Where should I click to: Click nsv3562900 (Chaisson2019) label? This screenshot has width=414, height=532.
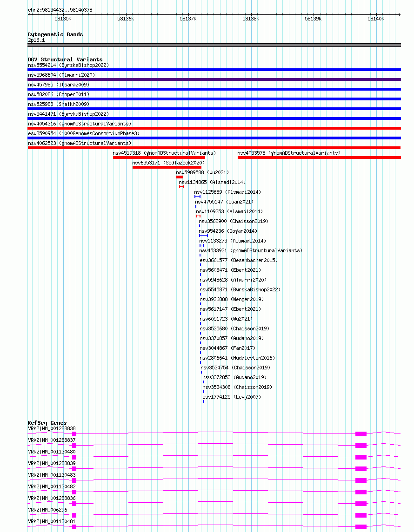234,222
